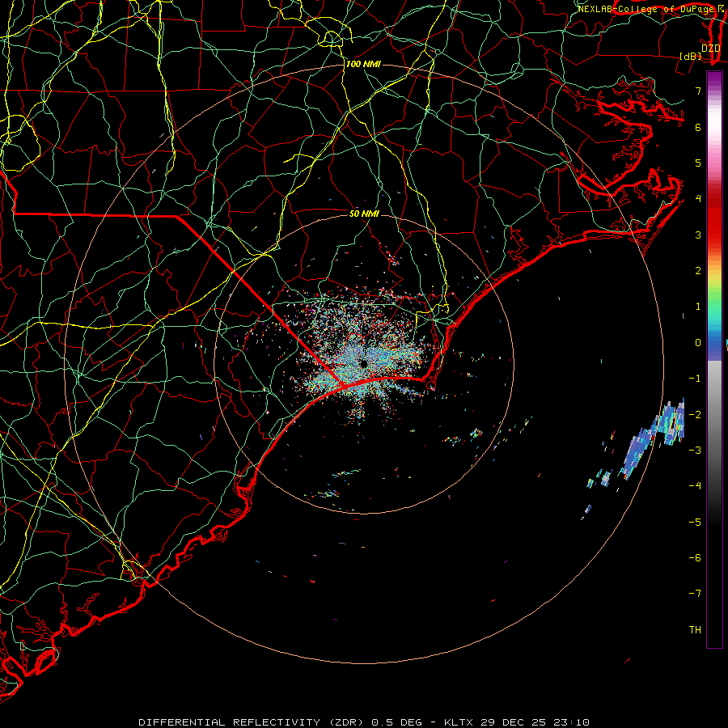The width and height of the screenshot is (728, 728).
Task: Click the "-4" value on the scale
Action: [695, 486]
